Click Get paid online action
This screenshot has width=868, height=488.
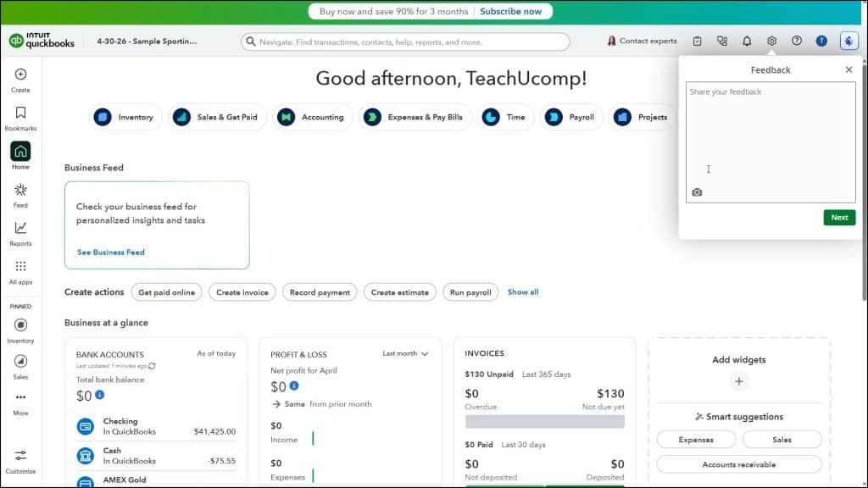point(167,292)
